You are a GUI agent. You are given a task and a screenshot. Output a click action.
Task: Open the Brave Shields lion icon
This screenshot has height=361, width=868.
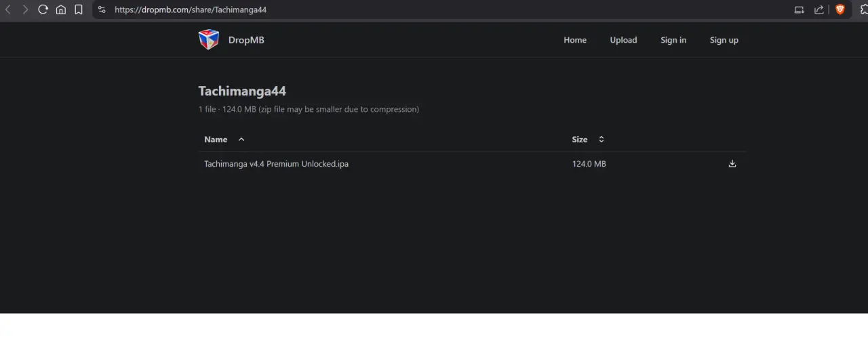(x=840, y=9)
